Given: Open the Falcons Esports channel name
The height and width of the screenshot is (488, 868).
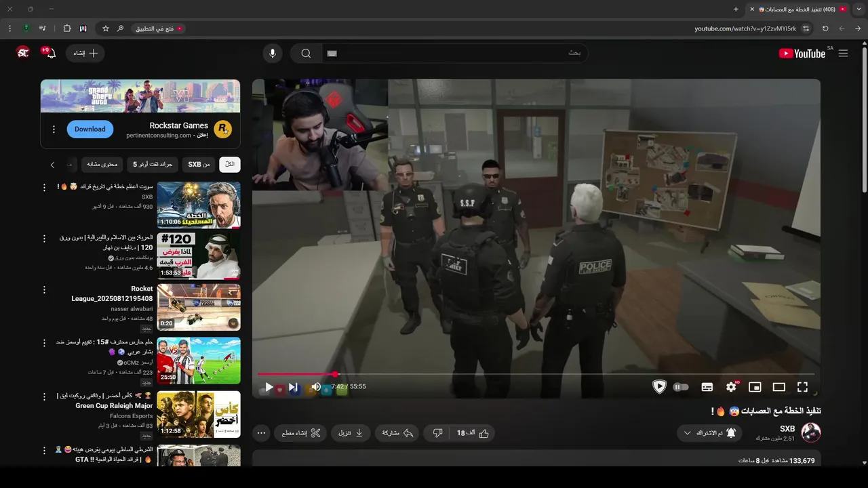Looking at the screenshot, I should click(x=131, y=416).
